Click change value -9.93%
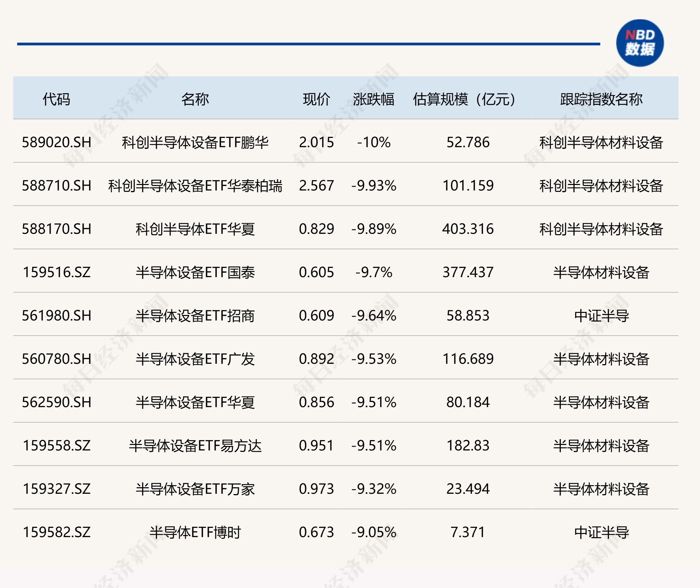 (x=374, y=186)
